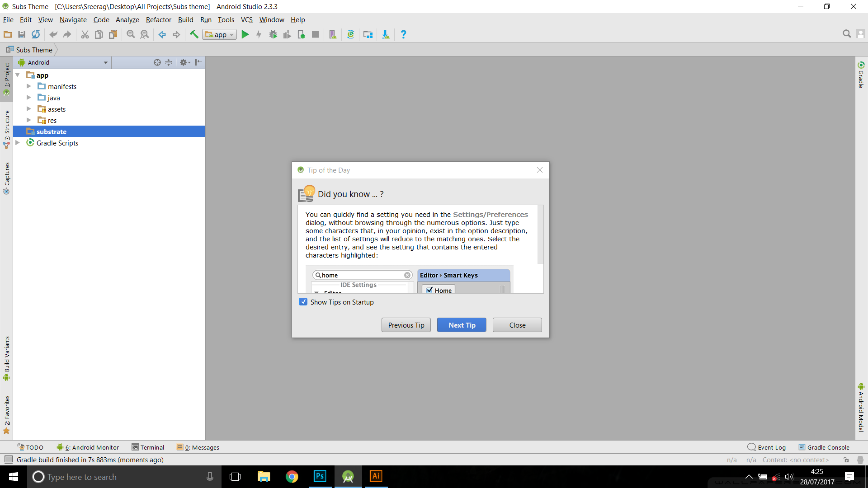868x488 pixels.
Task: Click Attach debugger to Android process
Action: [x=301, y=34]
